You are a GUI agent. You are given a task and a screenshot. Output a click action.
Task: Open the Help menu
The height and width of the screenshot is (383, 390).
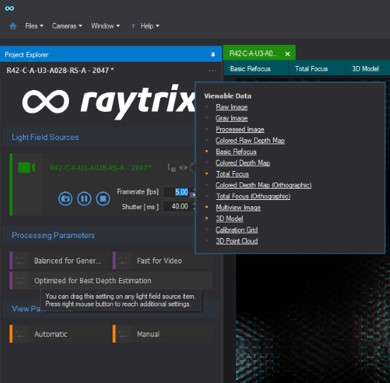coord(150,26)
